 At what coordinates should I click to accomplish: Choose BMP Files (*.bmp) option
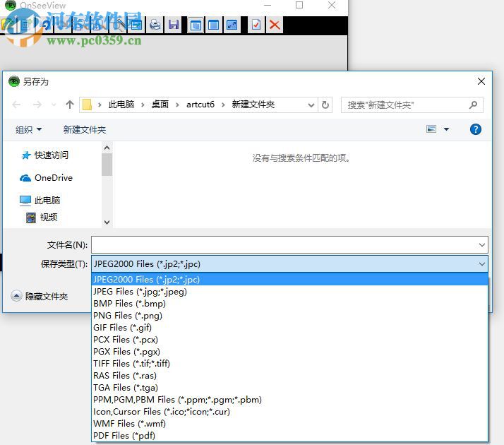(x=289, y=304)
